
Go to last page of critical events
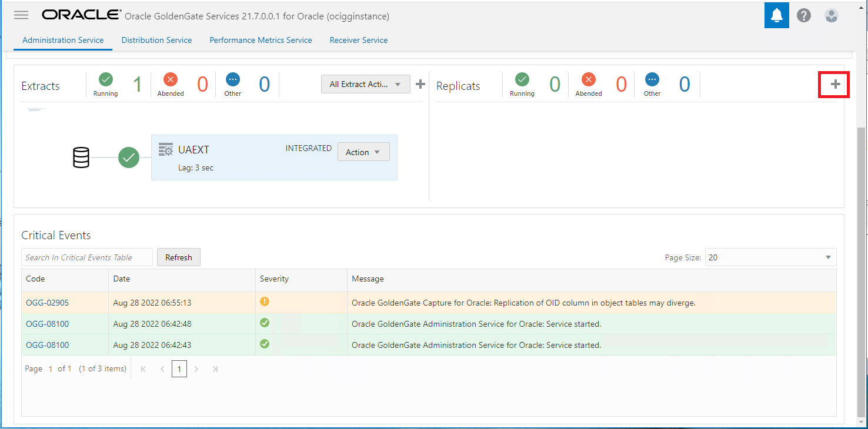pos(215,369)
